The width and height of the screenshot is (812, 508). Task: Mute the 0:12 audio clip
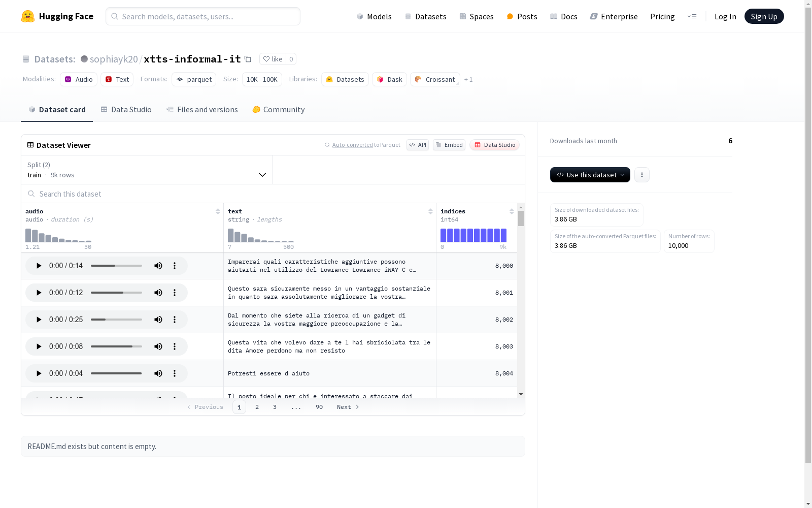click(x=158, y=293)
